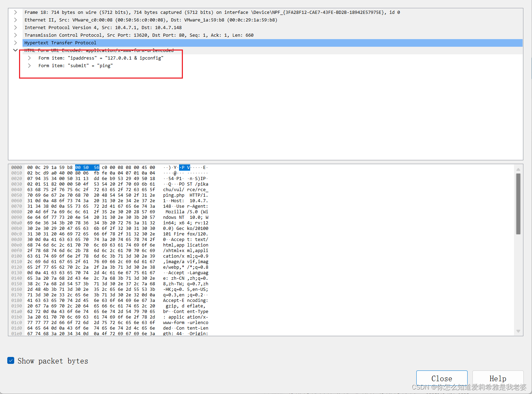Click hex pane scroll up arrow
This screenshot has width=532, height=394.
(518, 169)
